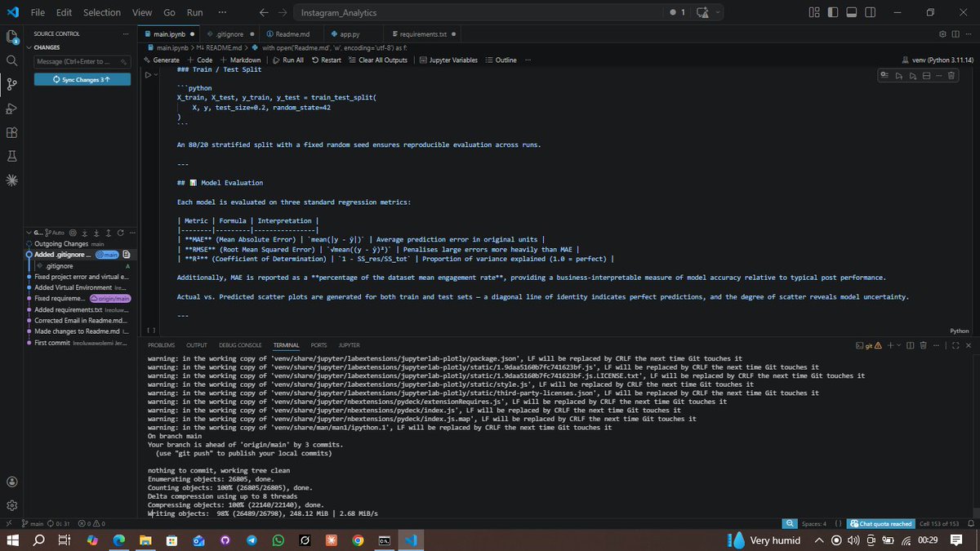Close the terminal panel

click(x=968, y=345)
